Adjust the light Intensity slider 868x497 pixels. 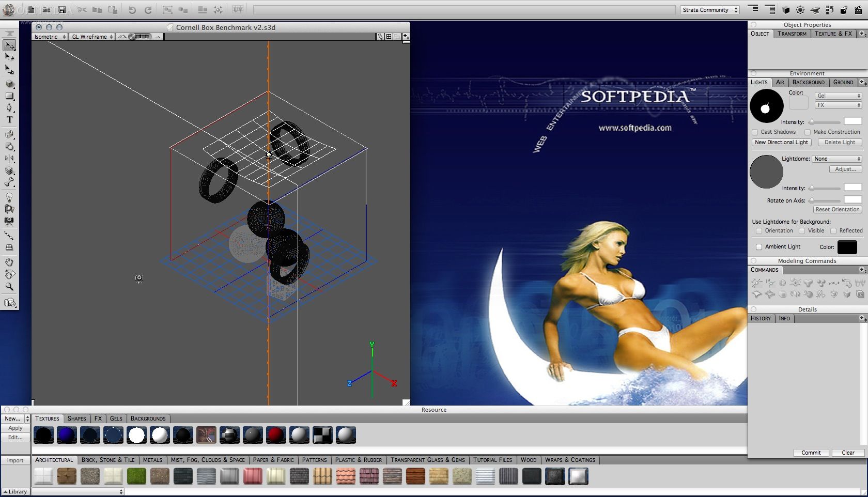(825, 122)
